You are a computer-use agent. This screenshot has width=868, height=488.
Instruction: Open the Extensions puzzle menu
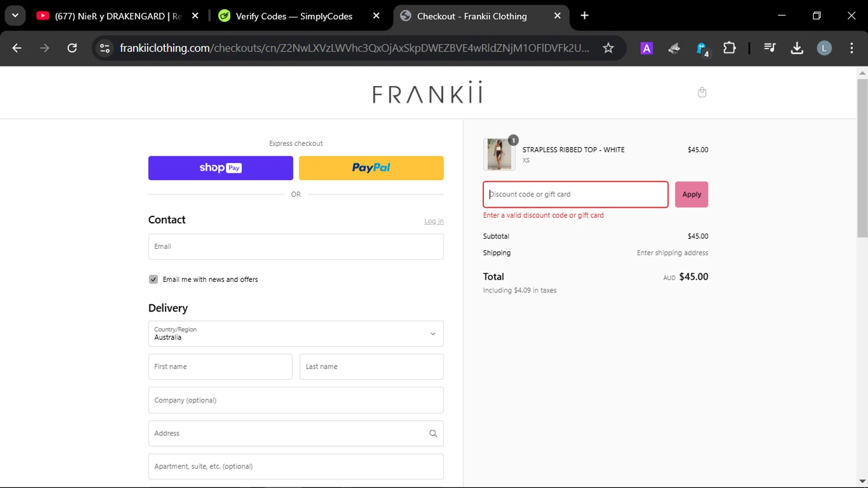pyautogui.click(x=730, y=48)
